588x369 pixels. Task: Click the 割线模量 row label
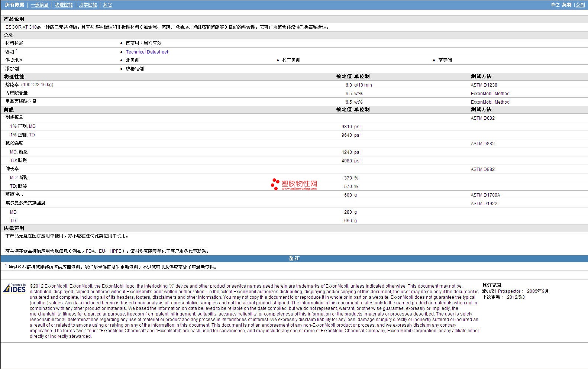[x=14, y=117]
